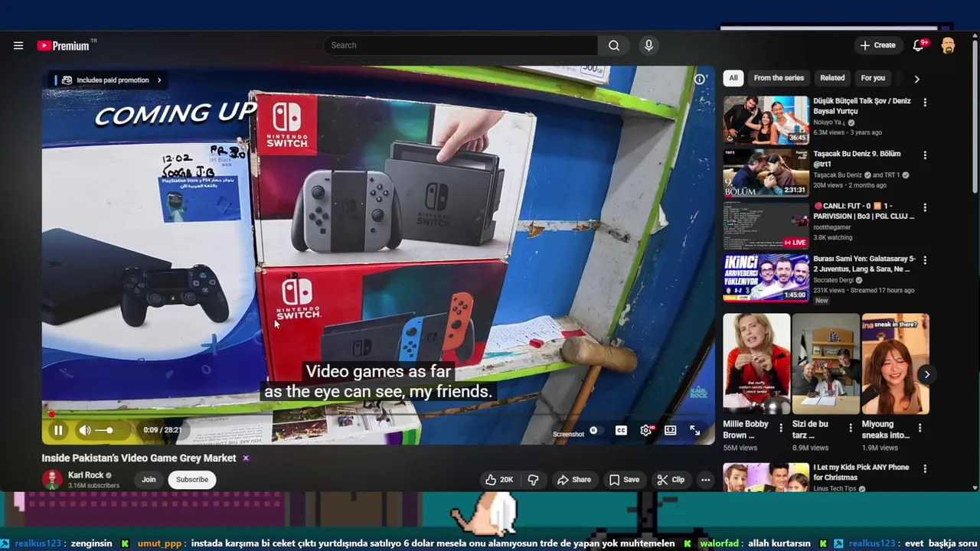Play the 'Miyoung sneaks into' short

point(895,364)
